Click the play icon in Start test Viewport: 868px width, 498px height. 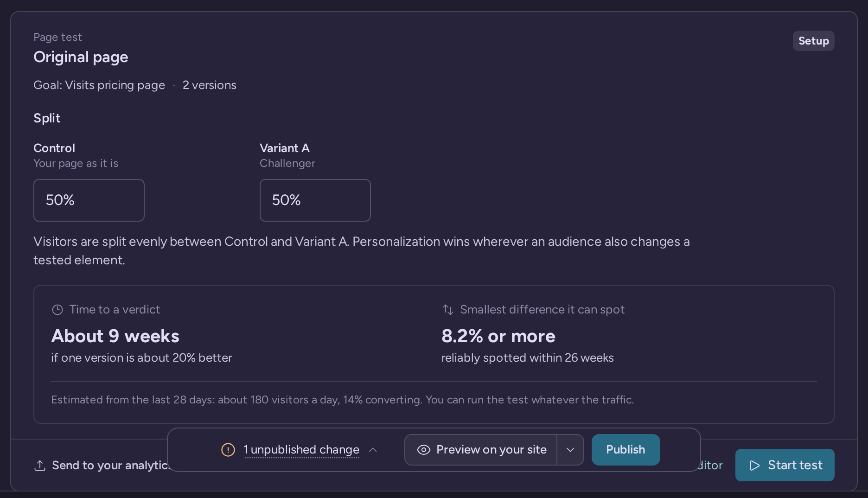[x=755, y=466]
